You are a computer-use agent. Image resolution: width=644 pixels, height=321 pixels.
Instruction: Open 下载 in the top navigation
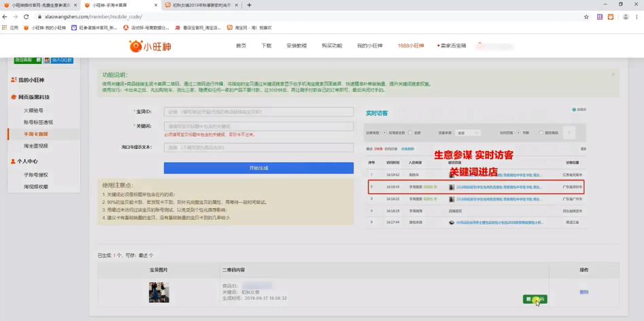pyautogui.click(x=266, y=46)
